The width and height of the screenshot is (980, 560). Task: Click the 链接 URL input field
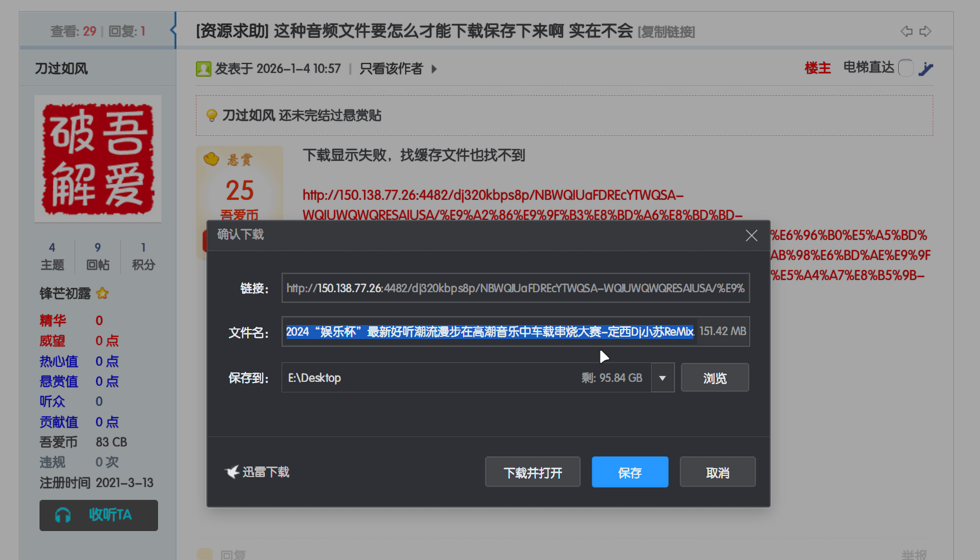[515, 288]
